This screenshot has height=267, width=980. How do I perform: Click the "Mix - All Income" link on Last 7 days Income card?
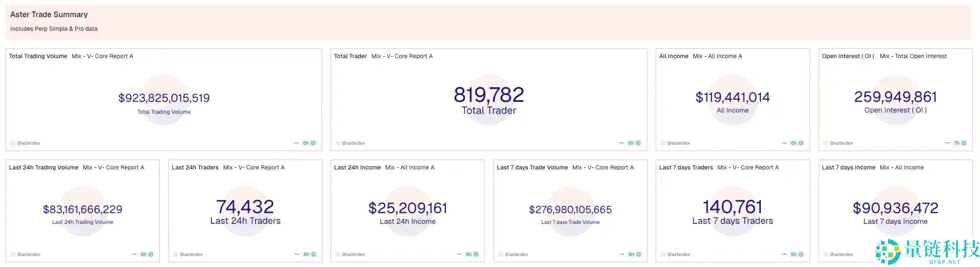pos(902,167)
